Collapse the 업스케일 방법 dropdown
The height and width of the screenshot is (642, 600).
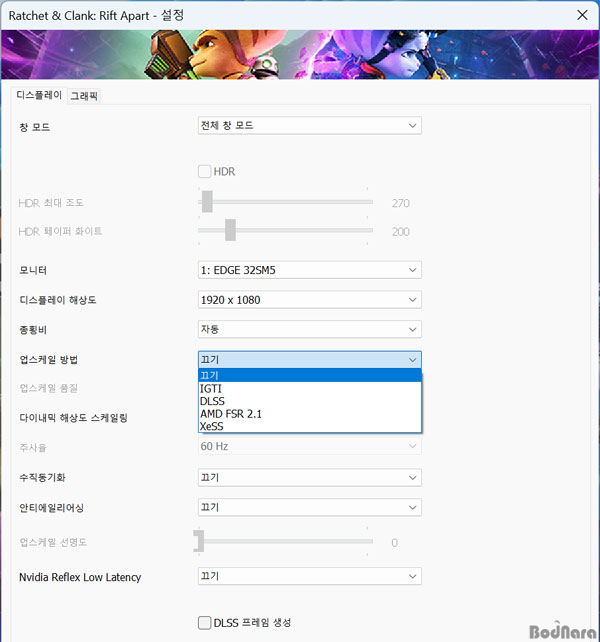click(x=310, y=360)
